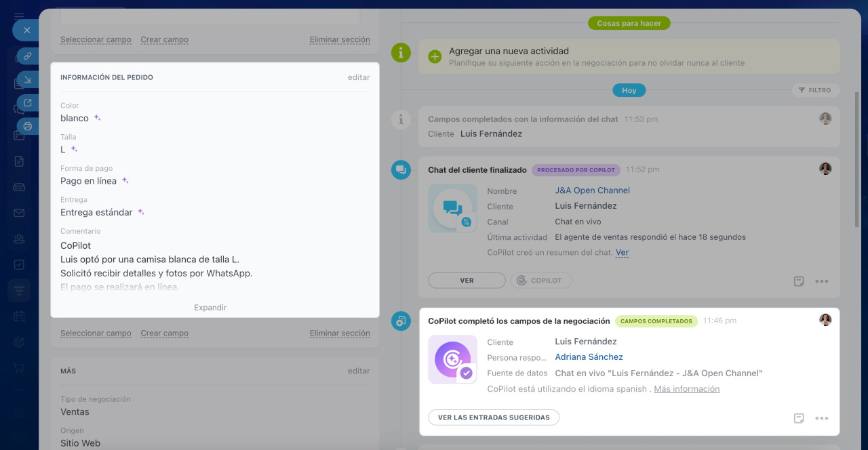Click Ver las entradas sugeridas button
This screenshot has width=868, height=450.
click(494, 417)
